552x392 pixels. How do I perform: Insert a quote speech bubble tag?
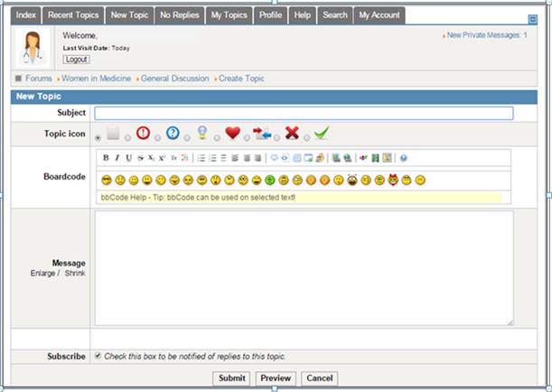click(x=275, y=158)
